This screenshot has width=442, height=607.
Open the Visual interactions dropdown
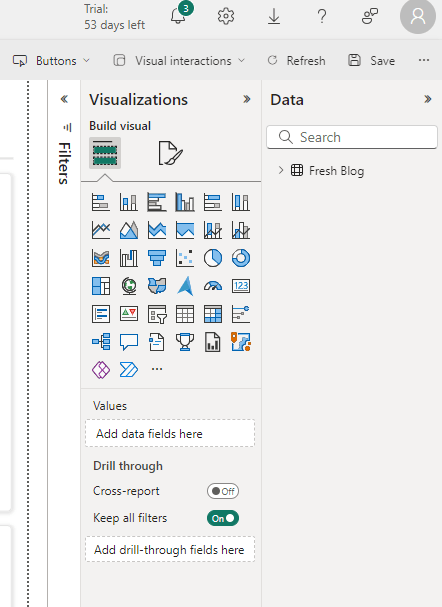[179, 61]
